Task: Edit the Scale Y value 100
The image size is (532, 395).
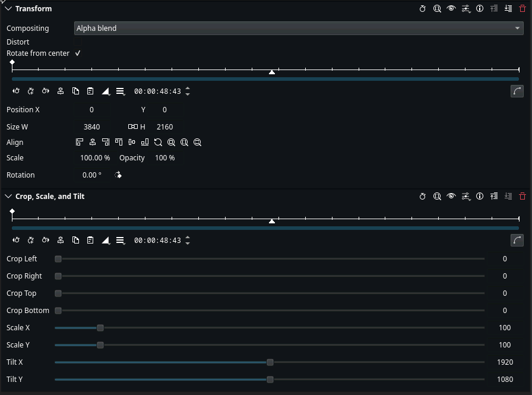Action: [x=505, y=345]
